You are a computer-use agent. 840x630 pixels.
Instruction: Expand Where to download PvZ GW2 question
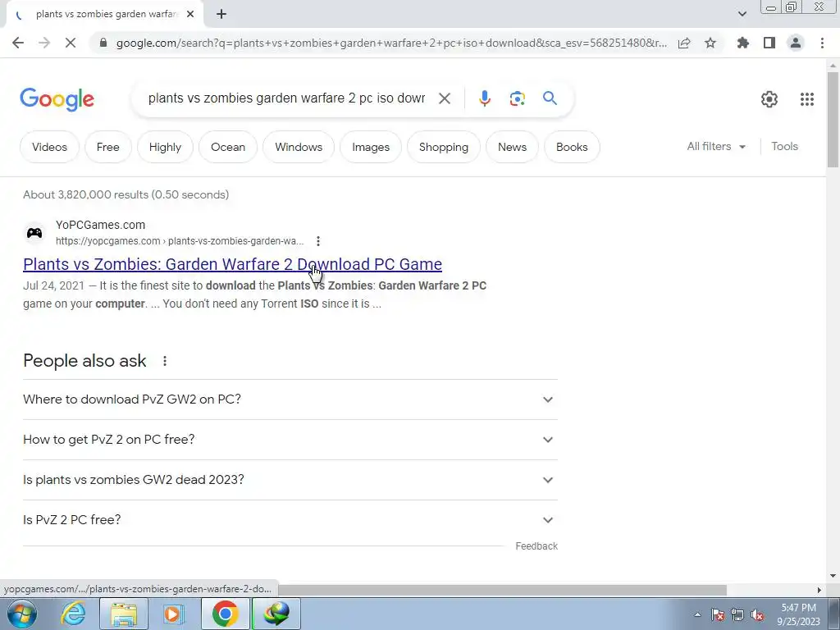(x=290, y=399)
